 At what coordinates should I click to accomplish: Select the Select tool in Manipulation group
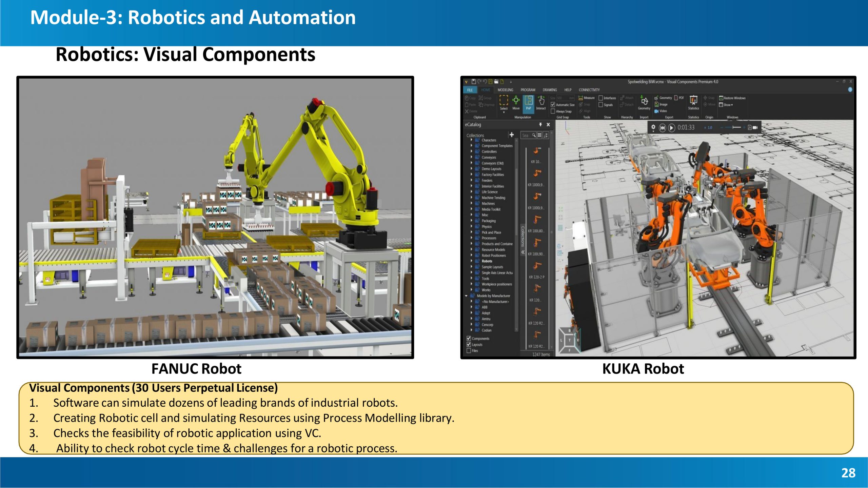click(x=504, y=102)
